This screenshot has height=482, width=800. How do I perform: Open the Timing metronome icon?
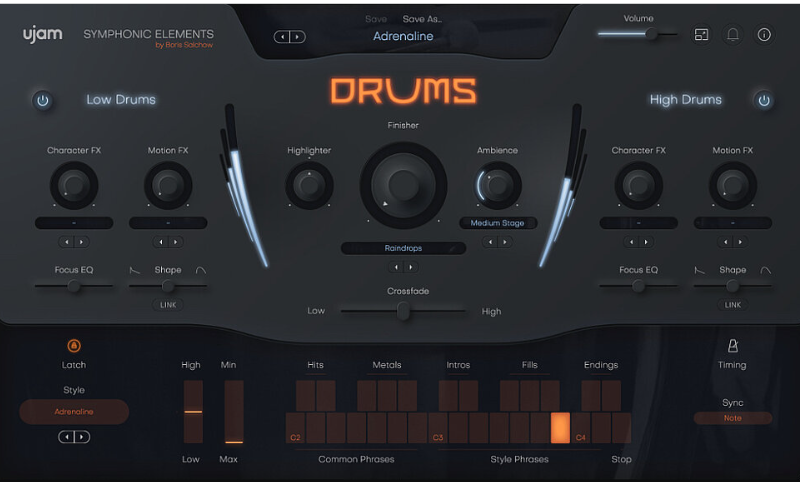tap(733, 346)
